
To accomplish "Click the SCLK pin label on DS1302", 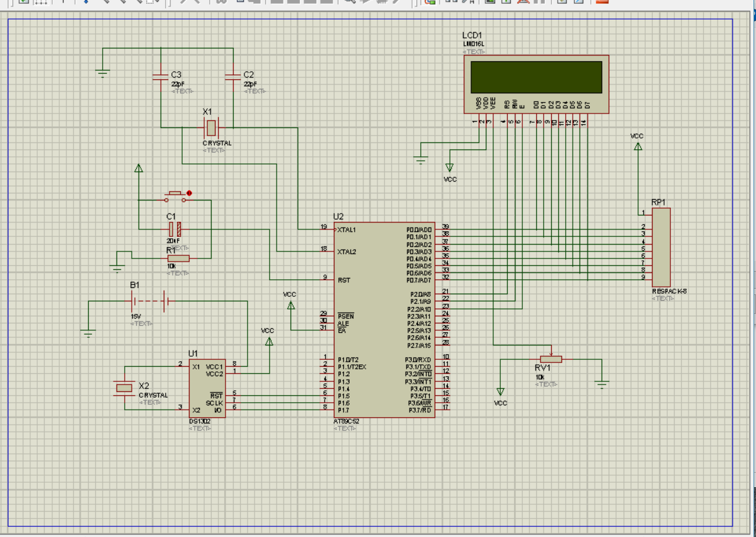I will (214, 403).
